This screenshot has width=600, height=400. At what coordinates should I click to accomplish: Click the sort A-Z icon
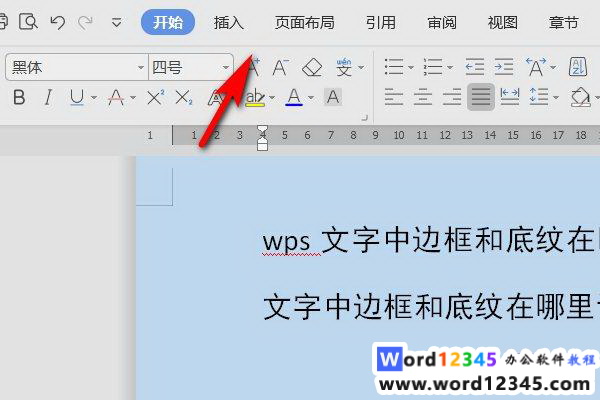click(x=577, y=67)
